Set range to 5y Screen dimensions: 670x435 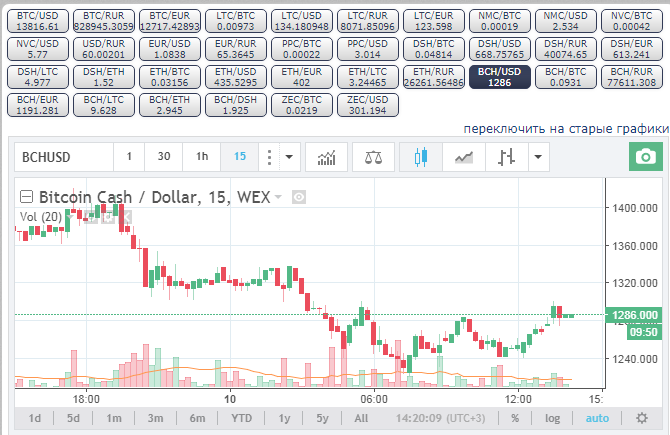click(322, 418)
